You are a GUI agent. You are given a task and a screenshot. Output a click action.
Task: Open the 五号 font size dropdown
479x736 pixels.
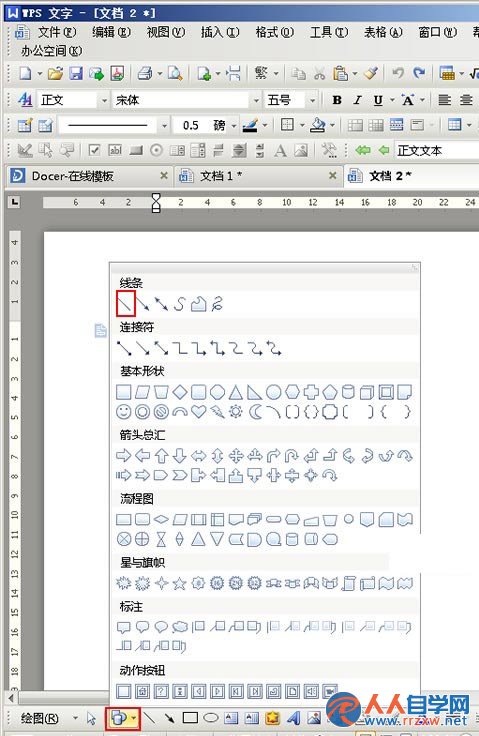click(x=312, y=100)
